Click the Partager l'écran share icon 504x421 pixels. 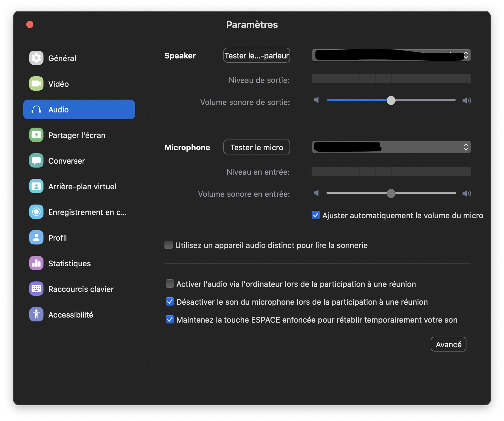(36, 135)
